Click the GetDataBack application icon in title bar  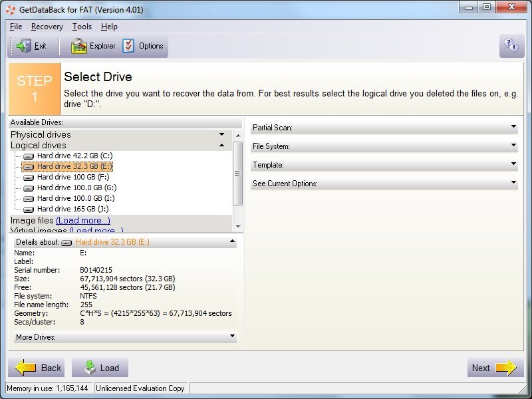[x=9, y=10]
